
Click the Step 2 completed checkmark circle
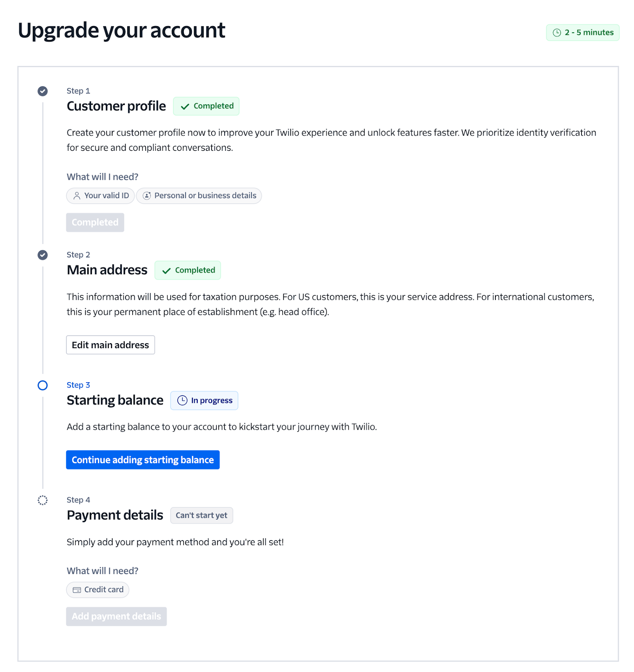point(42,255)
